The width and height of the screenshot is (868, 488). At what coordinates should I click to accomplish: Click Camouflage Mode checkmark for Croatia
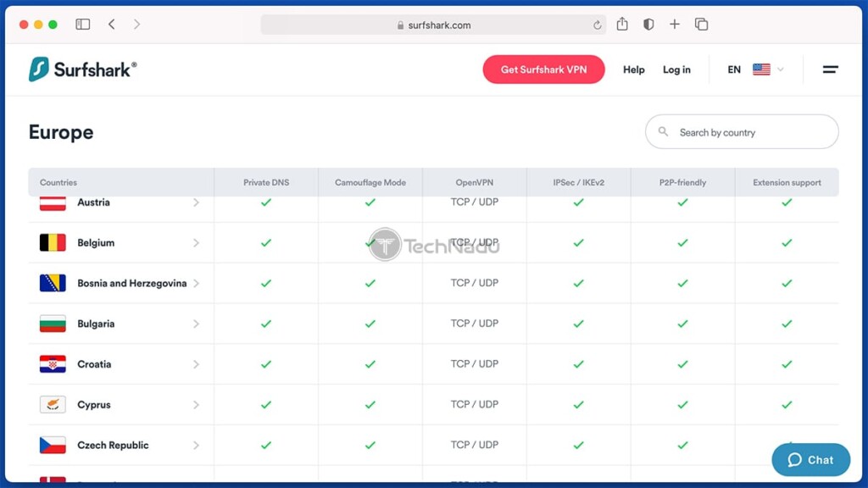370,364
